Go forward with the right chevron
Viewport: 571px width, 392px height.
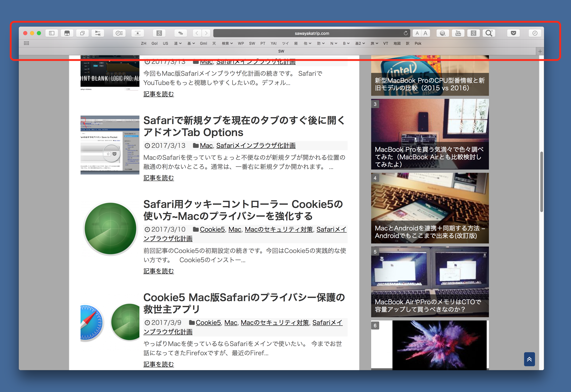point(206,33)
